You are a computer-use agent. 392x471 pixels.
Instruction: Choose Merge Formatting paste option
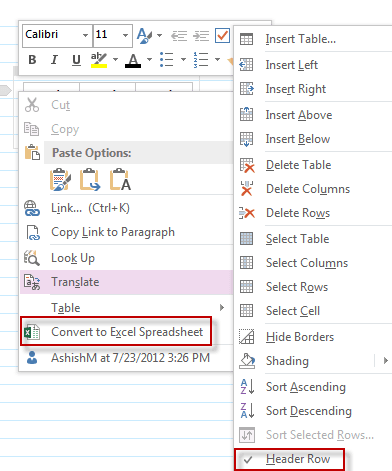tap(90, 180)
